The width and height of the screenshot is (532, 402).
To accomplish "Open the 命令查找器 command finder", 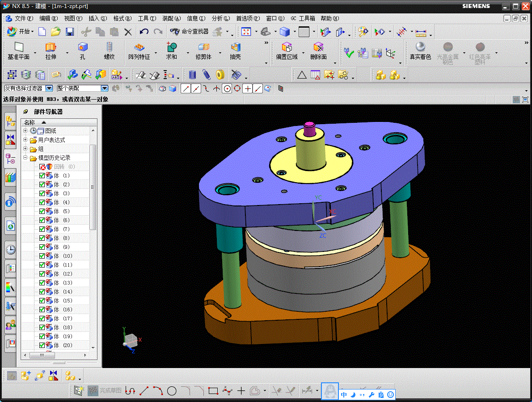I will pyautogui.click(x=190, y=32).
